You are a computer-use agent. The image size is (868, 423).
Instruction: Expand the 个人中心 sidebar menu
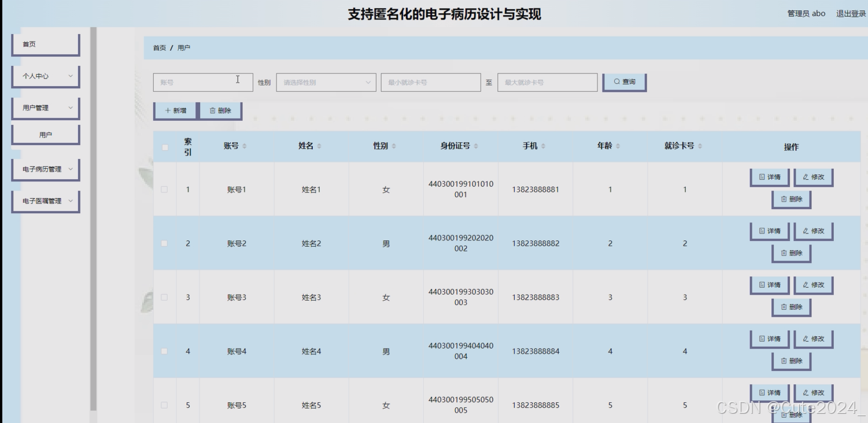(x=46, y=76)
